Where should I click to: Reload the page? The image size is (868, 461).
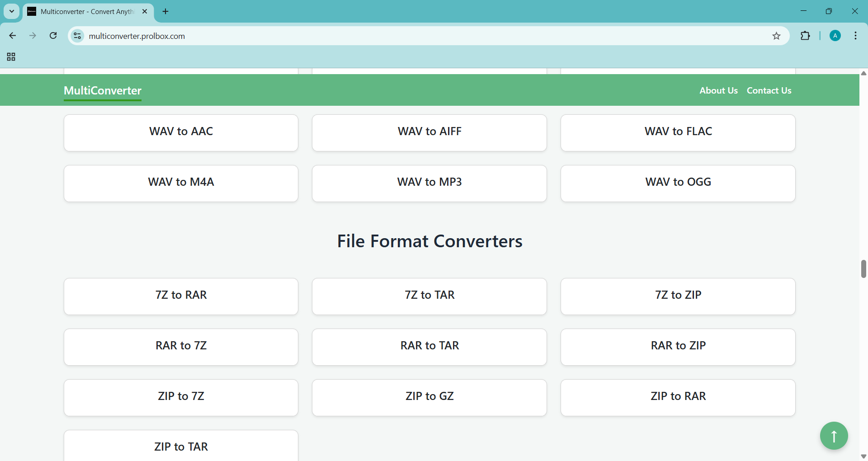point(53,36)
